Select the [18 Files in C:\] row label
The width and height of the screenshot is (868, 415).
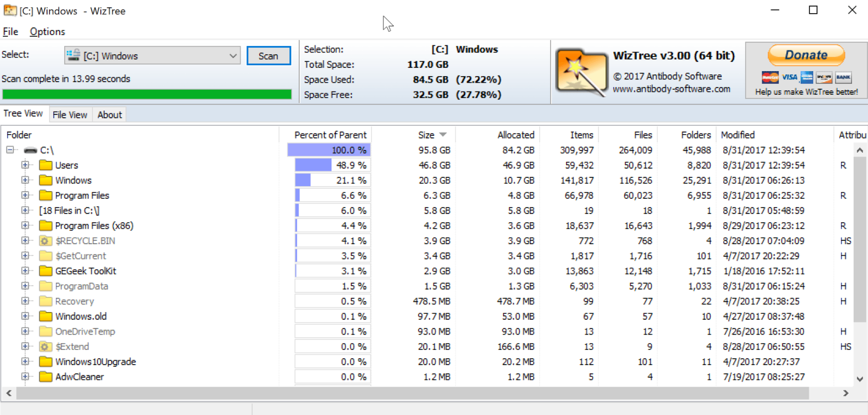(69, 211)
